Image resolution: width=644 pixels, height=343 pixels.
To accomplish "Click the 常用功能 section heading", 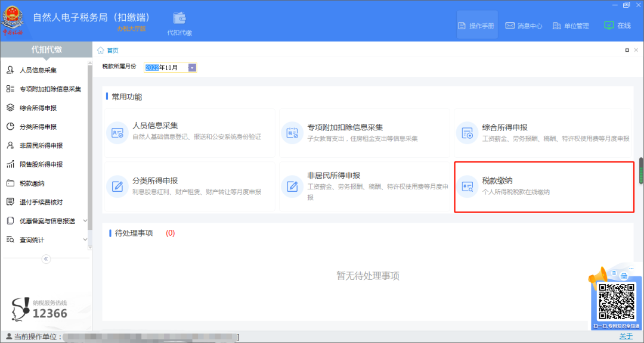I will (x=127, y=97).
